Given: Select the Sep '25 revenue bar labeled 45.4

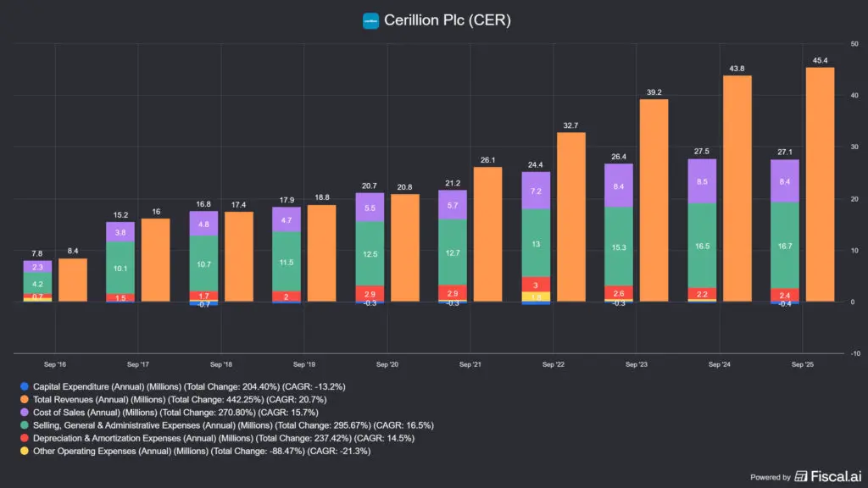Looking at the screenshot, I should click(820, 185).
